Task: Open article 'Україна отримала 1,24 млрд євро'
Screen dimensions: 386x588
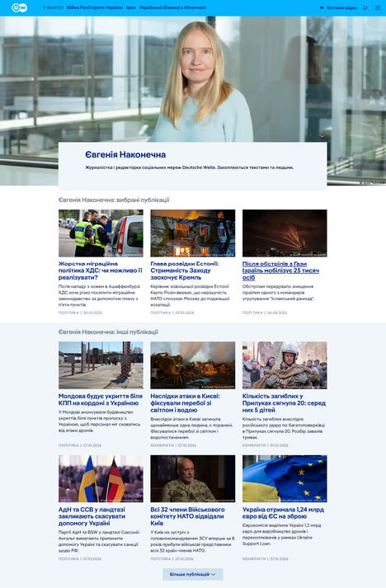Action: click(283, 513)
